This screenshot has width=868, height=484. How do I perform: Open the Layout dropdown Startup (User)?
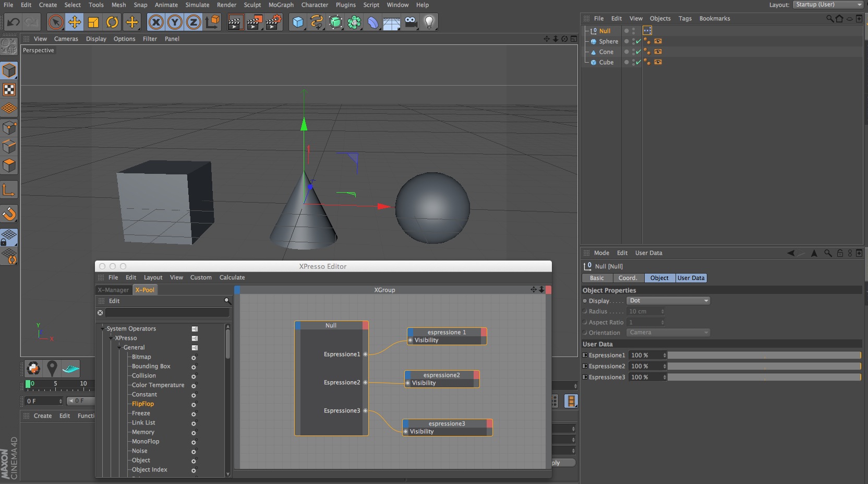pyautogui.click(x=828, y=5)
